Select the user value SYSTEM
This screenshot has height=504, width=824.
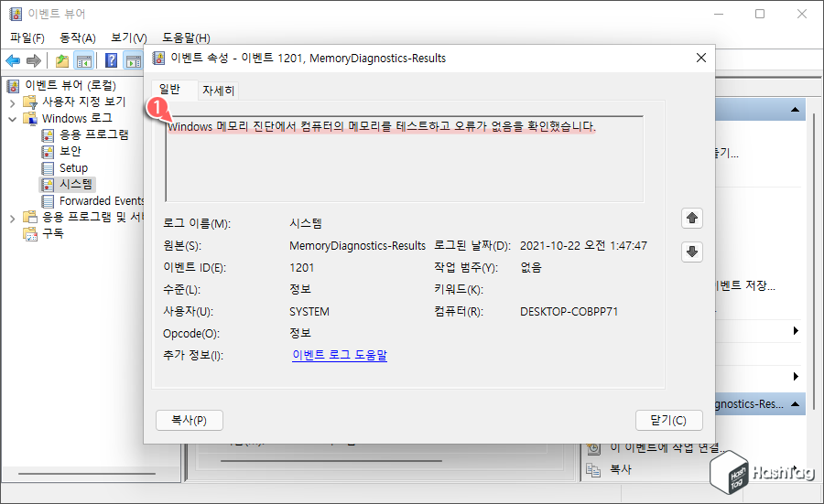pyautogui.click(x=309, y=312)
